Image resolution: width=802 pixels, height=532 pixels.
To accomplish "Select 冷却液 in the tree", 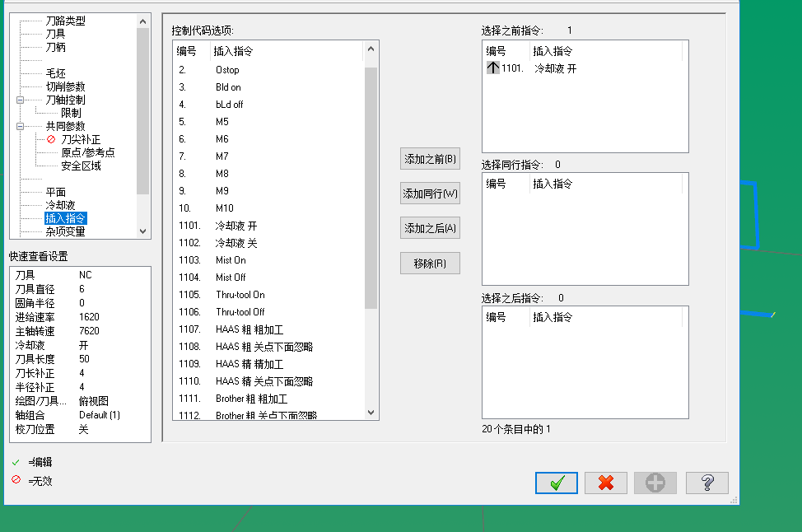I will [60, 205].
